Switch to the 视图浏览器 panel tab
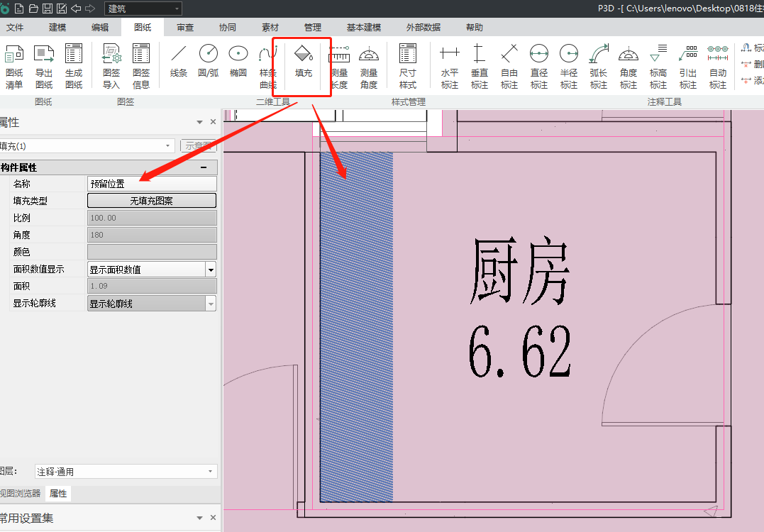Screen dimensions: 764x532 click(20, 494)
